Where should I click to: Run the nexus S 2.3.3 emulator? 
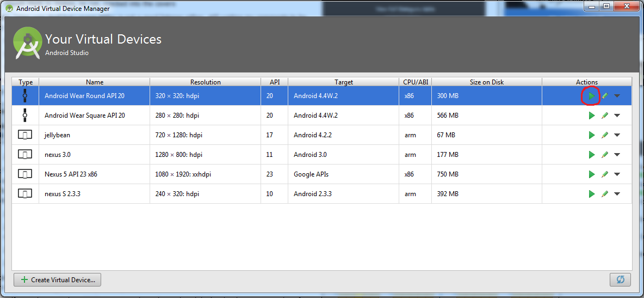click(x=591, y=194)
